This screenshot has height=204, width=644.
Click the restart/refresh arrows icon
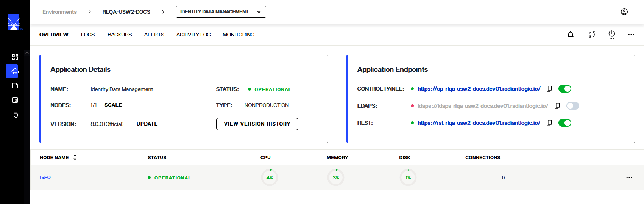point(592,35)
